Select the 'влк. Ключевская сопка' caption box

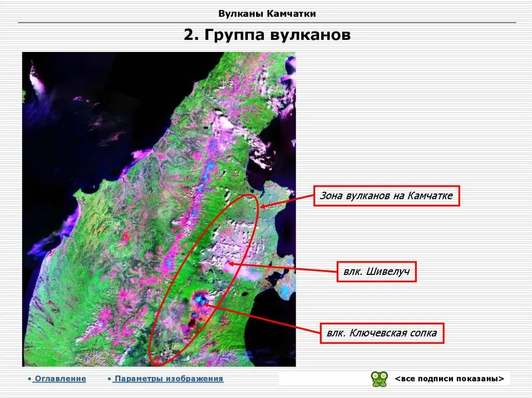[382, 333]
